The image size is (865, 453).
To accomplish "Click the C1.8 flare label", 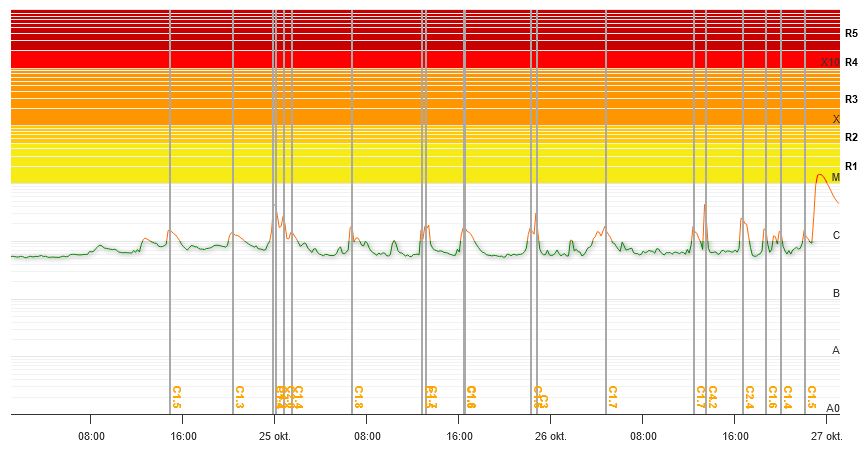I will click(358, 397).
